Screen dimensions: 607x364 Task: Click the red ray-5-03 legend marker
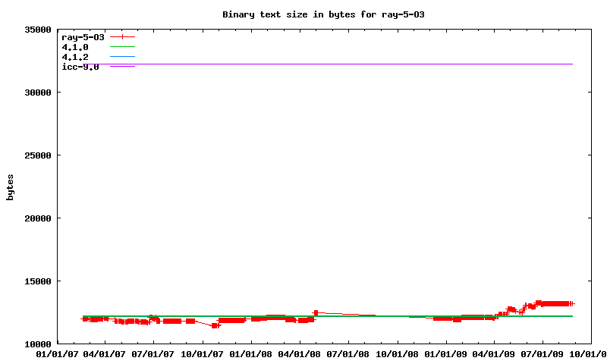122,36
